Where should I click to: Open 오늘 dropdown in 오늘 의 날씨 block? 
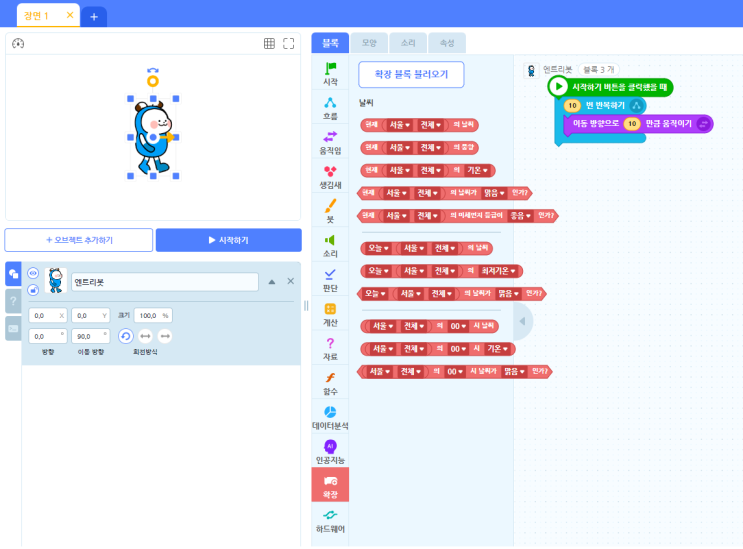pyautogui.click(x=378, y=248)
